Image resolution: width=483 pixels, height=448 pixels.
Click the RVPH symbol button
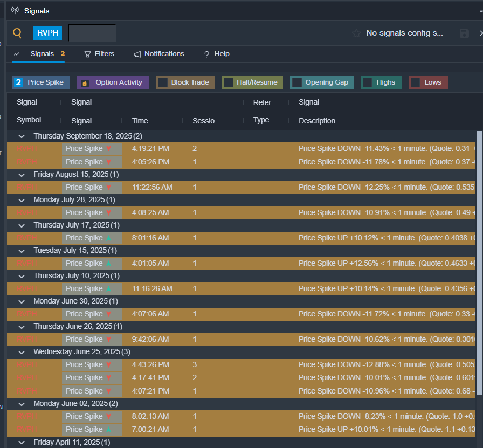click(48, 33)
